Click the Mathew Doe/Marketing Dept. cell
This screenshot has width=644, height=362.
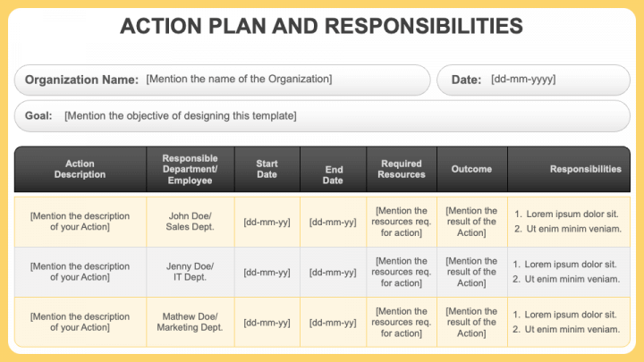pyautogui.click(x=191, y=322)
